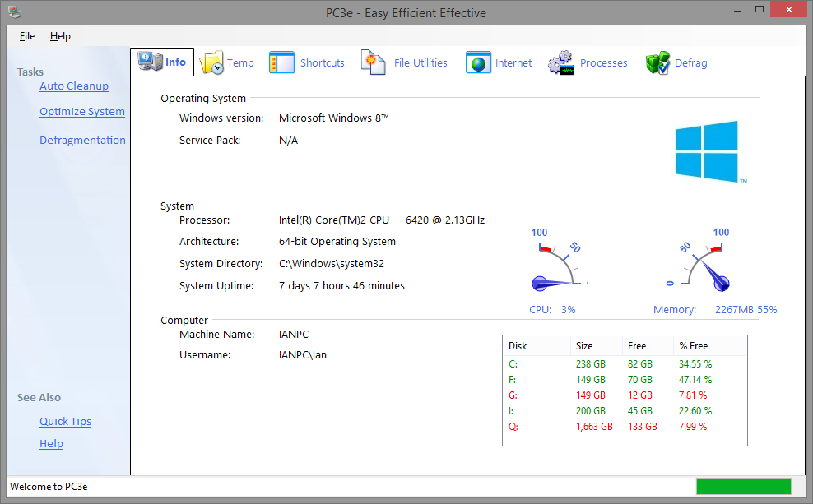Click the Internet globe icon
813x504 pixels.
click(478, 62)
